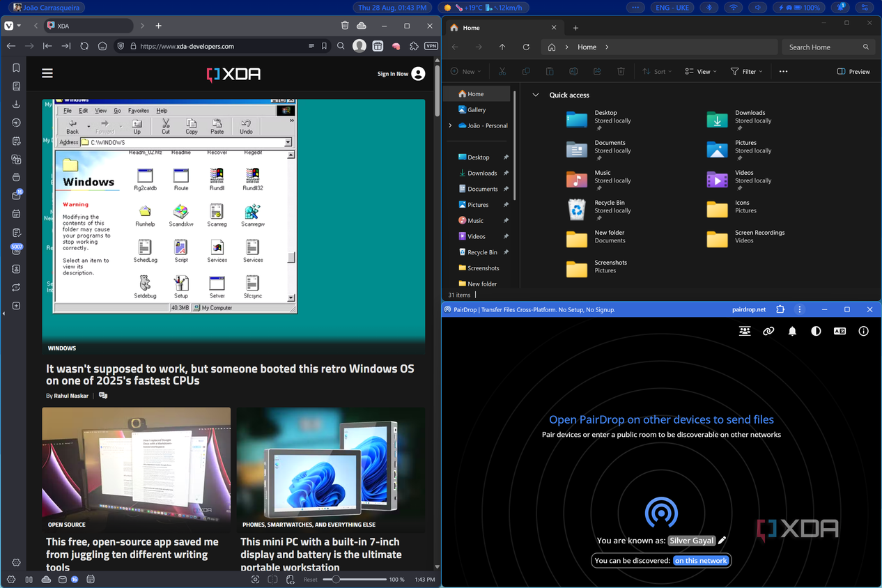Viewport: 882px width, 588px height.
Task: Adjust the Vivaldi page zoom slider
Action: [x=355, y=579]
